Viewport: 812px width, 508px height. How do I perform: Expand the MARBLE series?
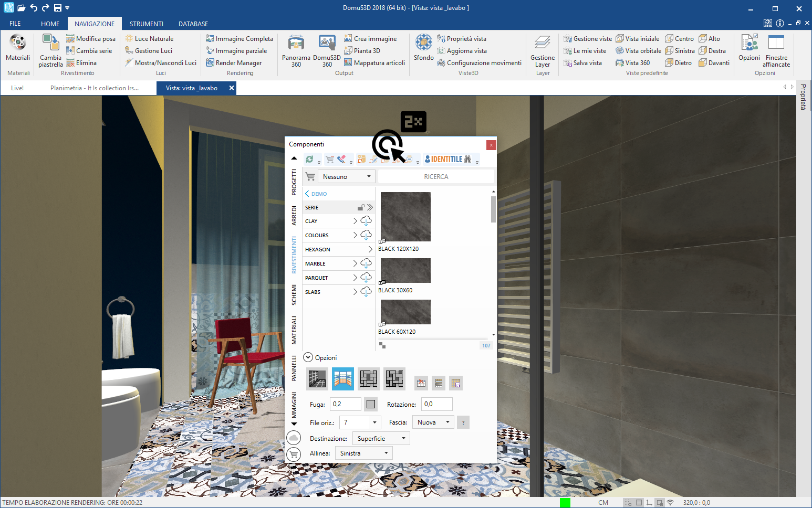tap(355, 263)
